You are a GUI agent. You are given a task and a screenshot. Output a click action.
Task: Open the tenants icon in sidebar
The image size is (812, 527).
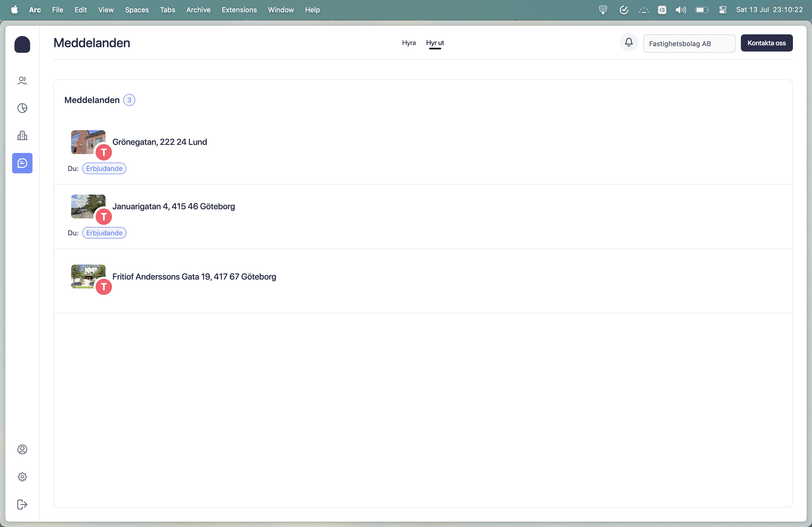tap(22, 81)
